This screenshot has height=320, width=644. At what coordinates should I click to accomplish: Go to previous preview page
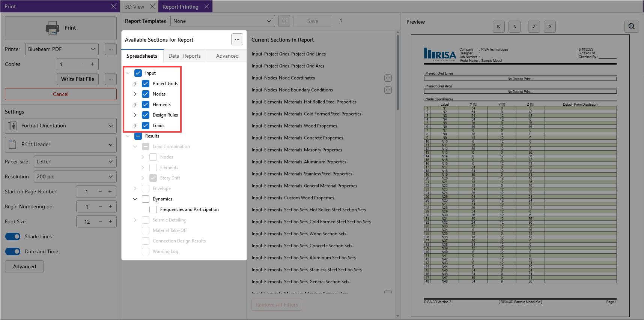coord(515,26)
